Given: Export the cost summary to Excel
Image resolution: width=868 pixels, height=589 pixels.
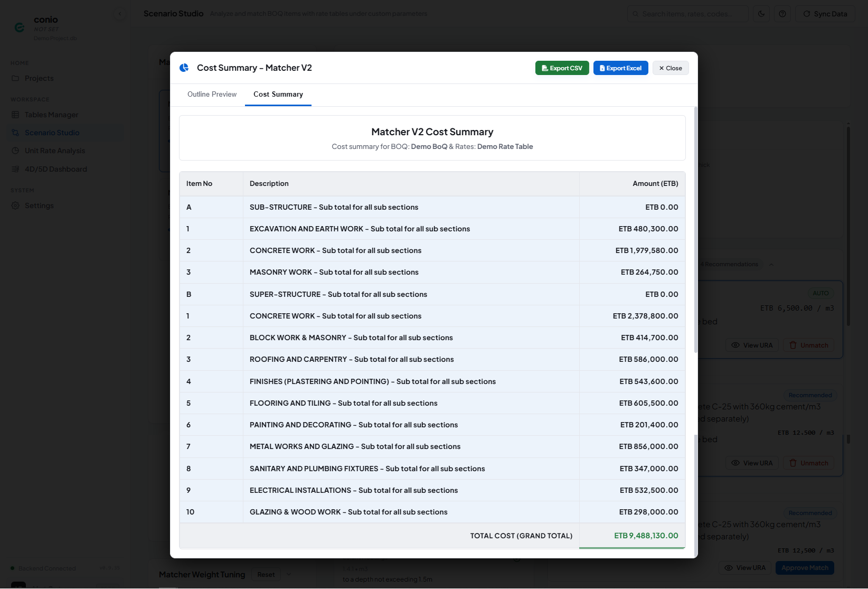Looking at the screenshot, I should [x=620, y=68].
